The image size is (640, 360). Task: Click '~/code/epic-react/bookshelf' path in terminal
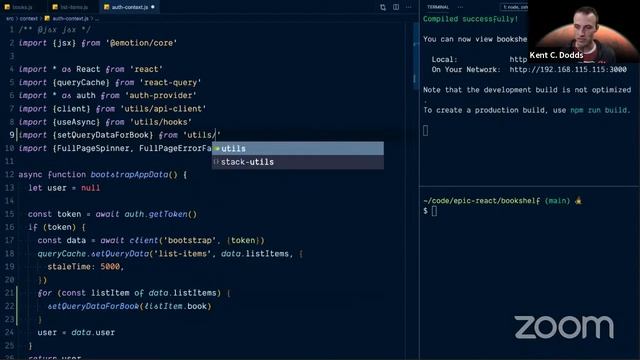pyautogui.click(x=482, y=201)
